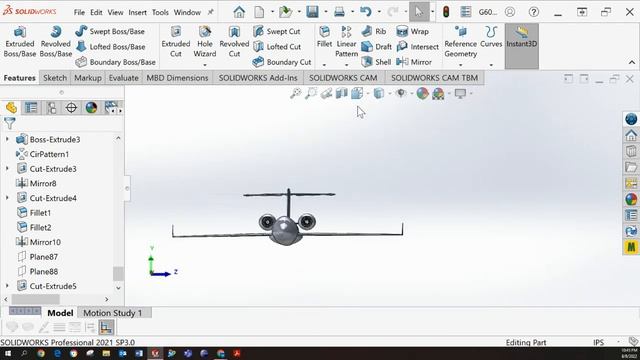
Task: Select the Swept Cut tool
Action: [x=276, y=31]
